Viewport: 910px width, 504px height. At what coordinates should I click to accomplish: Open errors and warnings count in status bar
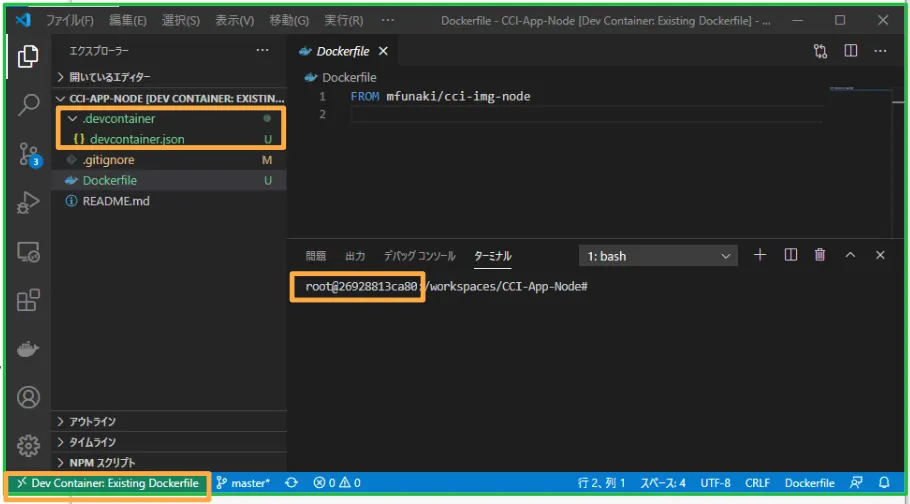(x=337, y=483)
